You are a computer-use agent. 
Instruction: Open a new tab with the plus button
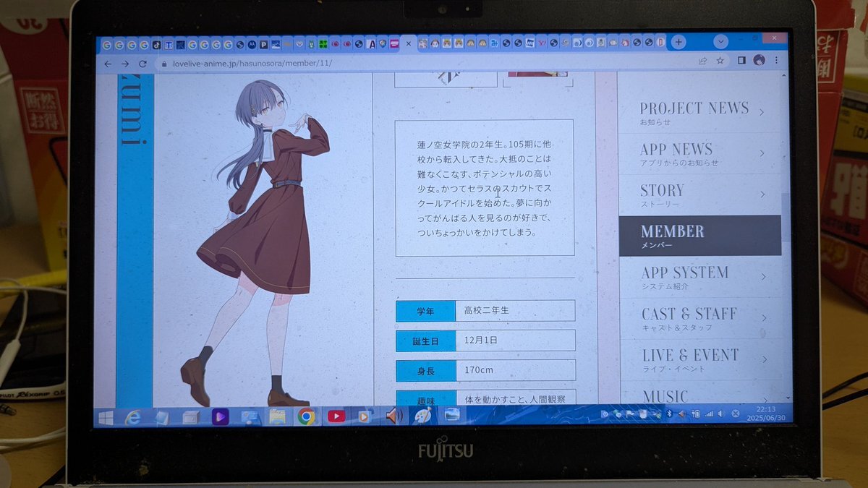tap(678, 42)
